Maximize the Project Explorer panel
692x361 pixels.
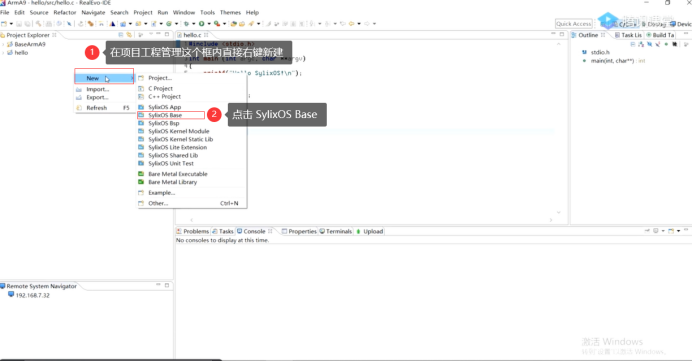(x=167, y=34)
